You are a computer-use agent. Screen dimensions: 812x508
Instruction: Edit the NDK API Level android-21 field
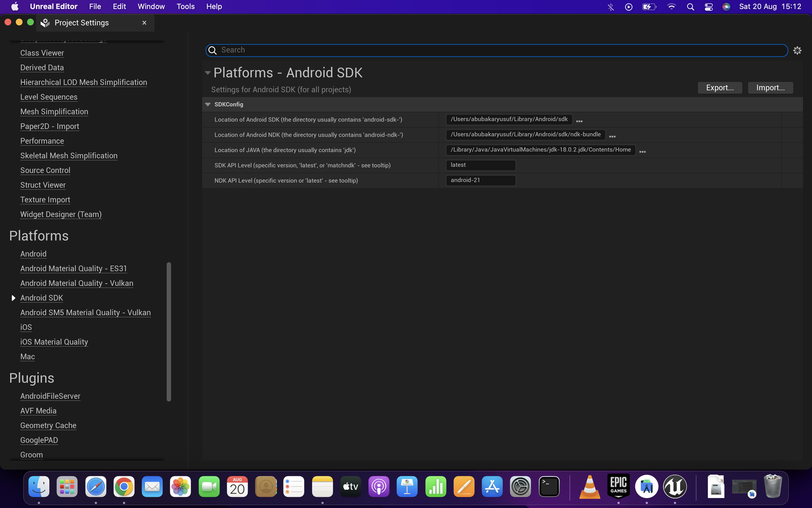point(480,180)
